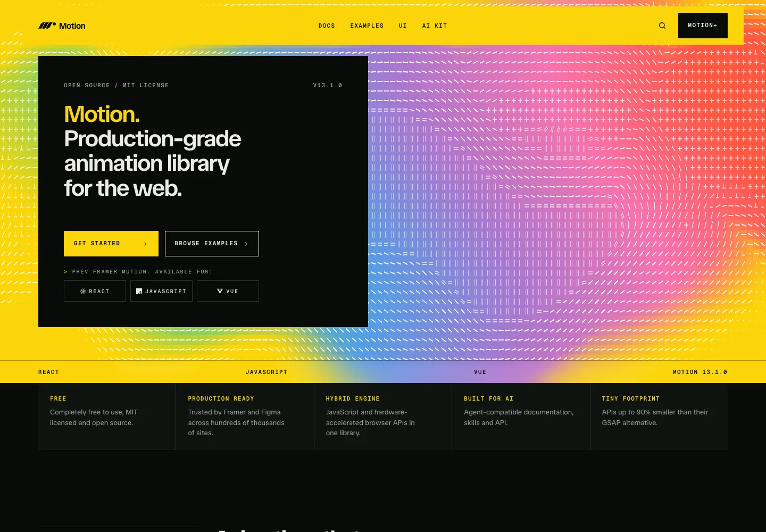The image size is (766, 532).
Task: Click the Free feature card heading
Action: pos(58,398)
